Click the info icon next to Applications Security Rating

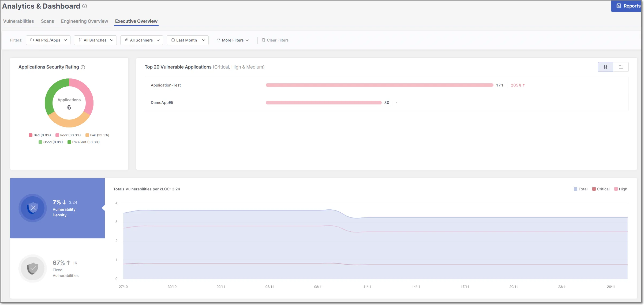(x=83, y=67)
